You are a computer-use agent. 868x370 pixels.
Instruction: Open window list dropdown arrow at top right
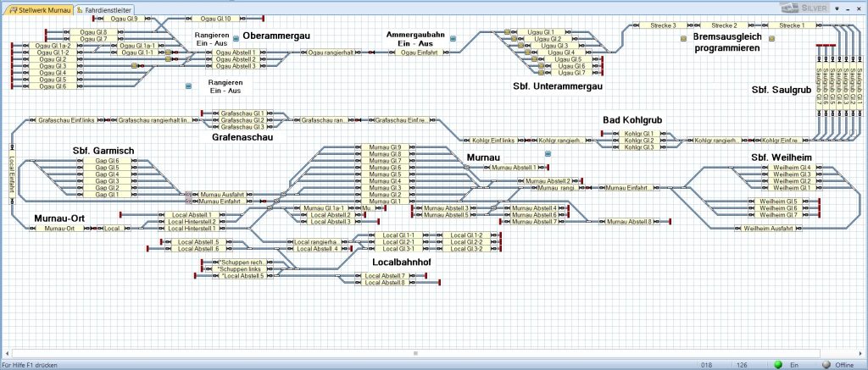tap(837, 8)
